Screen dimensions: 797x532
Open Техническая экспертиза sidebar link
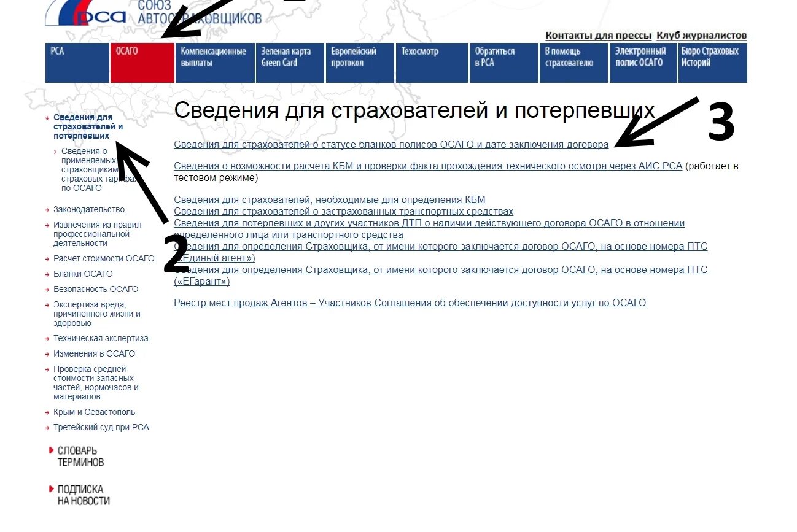click(x=101, y=339)
